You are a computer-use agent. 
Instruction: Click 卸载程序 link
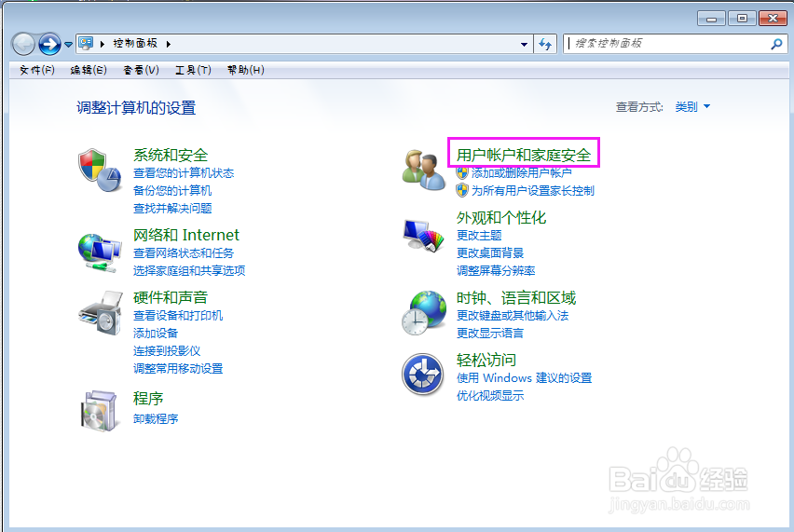[x=156, y=419]
